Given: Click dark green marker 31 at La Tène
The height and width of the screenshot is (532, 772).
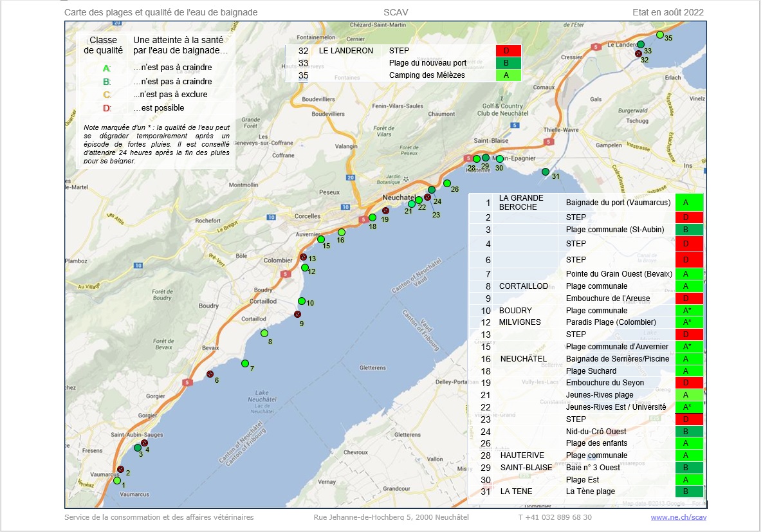Looking at the screenshot, I should coord(546,172).
